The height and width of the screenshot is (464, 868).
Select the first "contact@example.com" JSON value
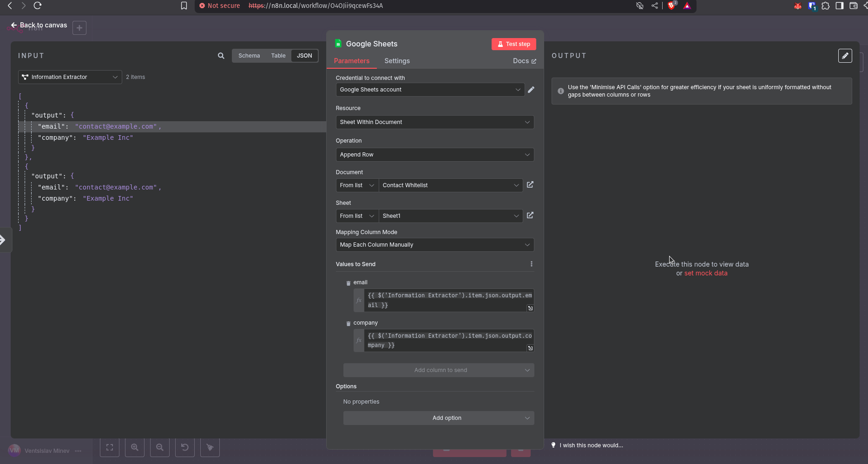click(116, 126)
